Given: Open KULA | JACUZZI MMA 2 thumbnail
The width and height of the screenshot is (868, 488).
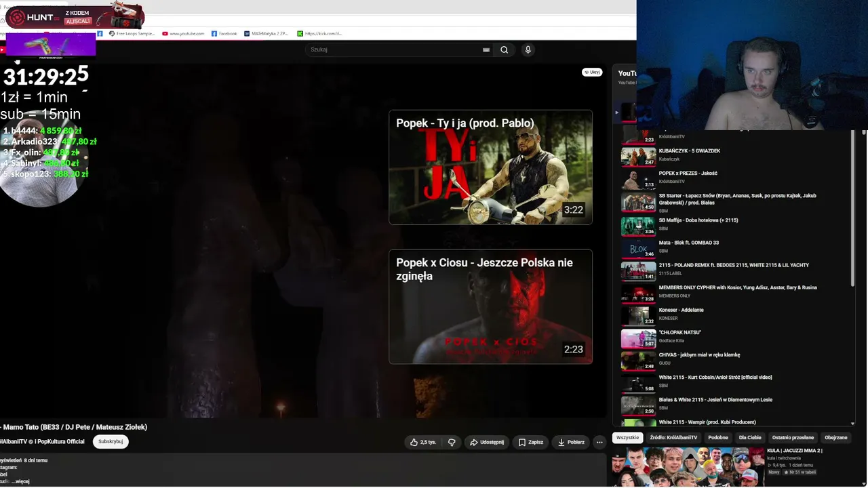Looking at the screenshot, I should (688, 467).
